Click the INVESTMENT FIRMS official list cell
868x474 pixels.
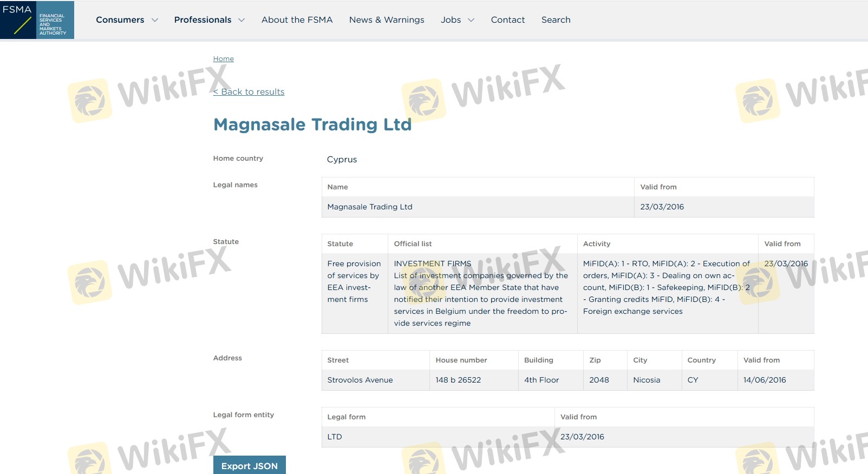click(482, 293)
